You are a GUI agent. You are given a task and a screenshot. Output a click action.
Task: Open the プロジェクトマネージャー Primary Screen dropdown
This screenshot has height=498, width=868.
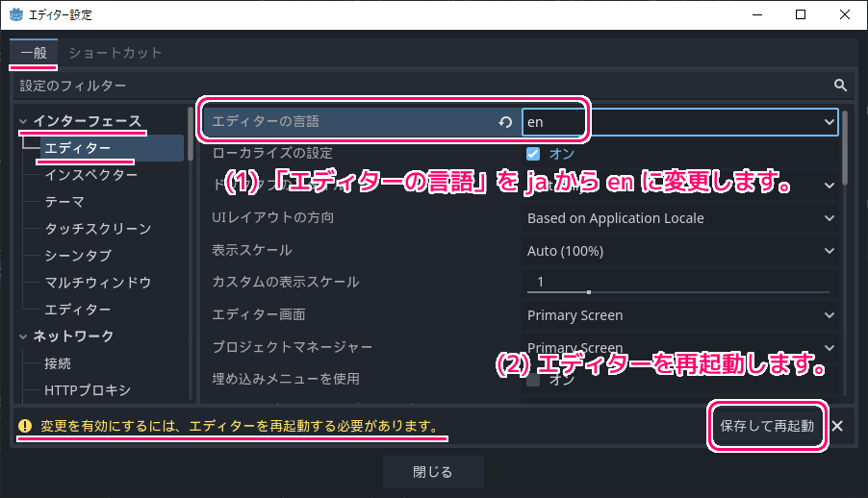(679, 347)
